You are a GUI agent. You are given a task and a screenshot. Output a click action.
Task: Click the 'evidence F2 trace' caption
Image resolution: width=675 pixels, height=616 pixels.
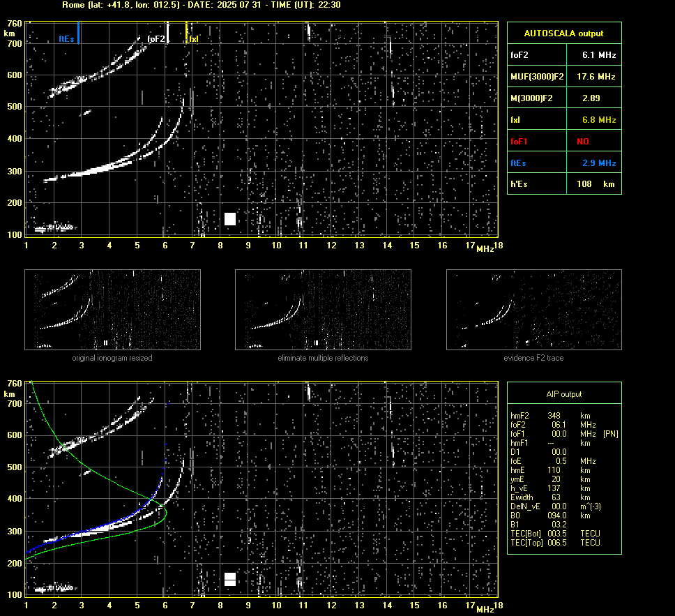tap(534, 358)
